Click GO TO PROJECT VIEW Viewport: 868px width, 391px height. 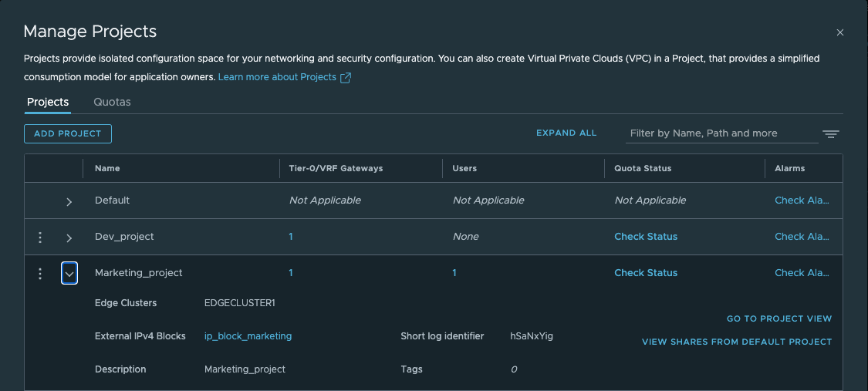(x=779, y=319)
